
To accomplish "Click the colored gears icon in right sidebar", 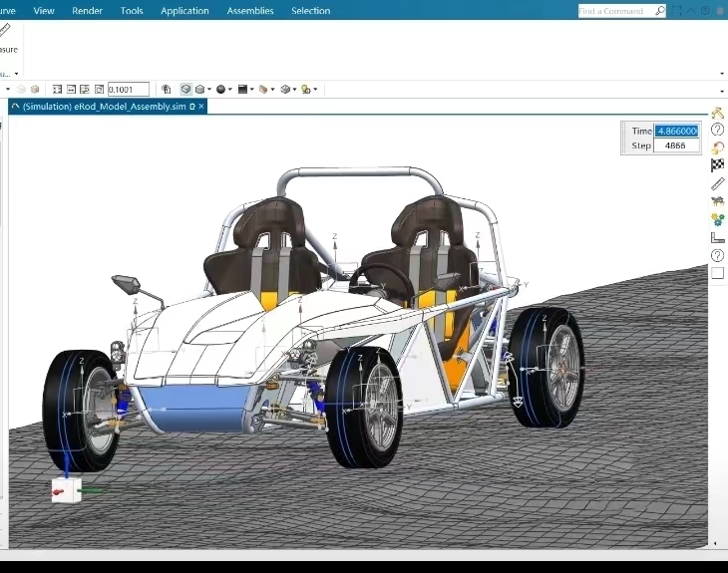I will point(717,219).
